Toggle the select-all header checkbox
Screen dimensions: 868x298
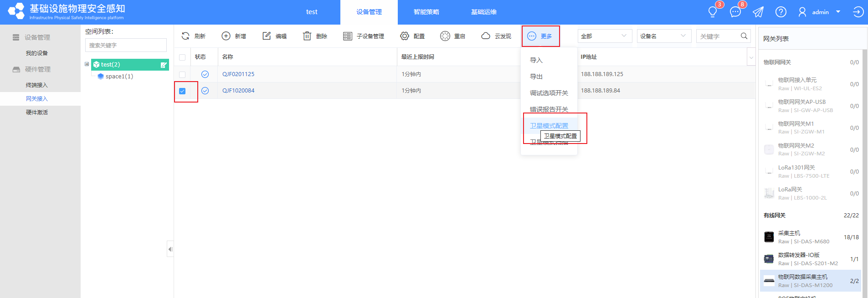click(x=182, y=57)
